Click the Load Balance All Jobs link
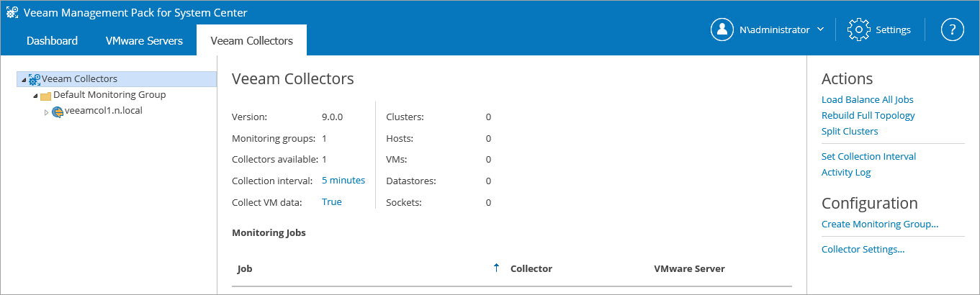980x295 pixels. coord(867,99)
